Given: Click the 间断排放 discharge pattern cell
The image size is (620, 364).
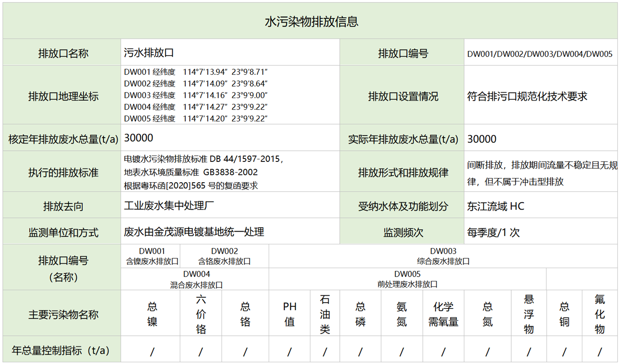Looking at the screenshot, I should (541, 173).
